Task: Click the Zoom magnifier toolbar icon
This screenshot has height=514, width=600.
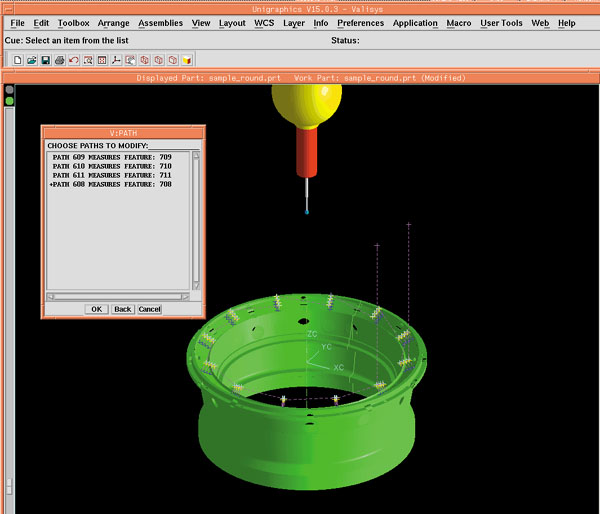Action: [88, 60]
